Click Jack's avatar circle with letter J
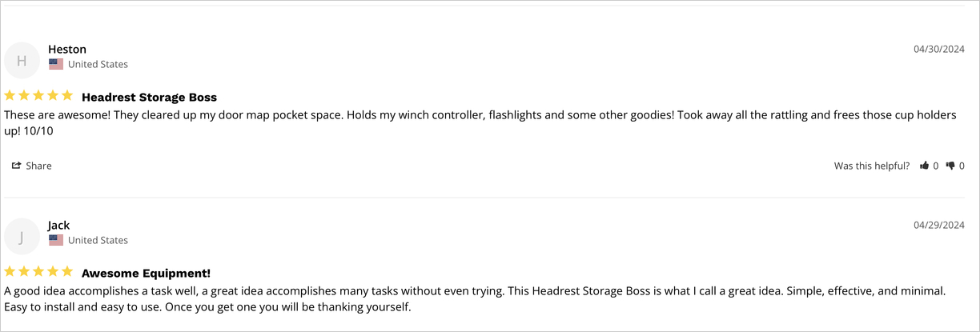 [x=22, y=236]
